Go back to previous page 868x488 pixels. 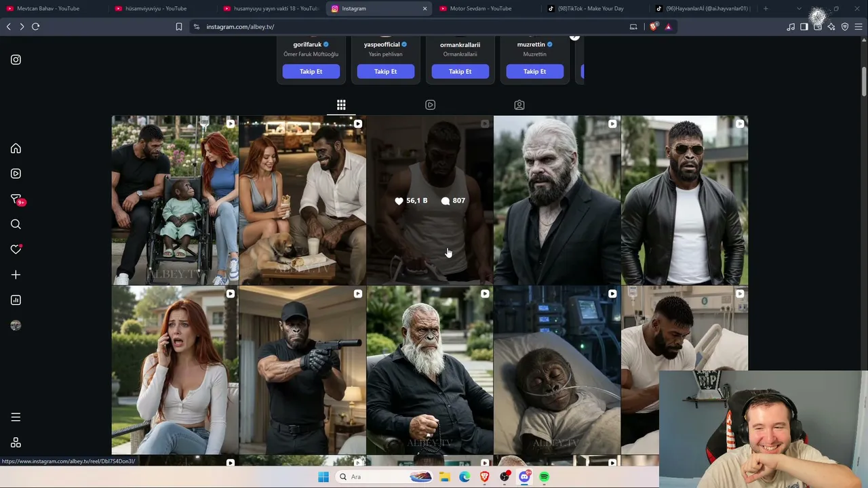[8, 26]
